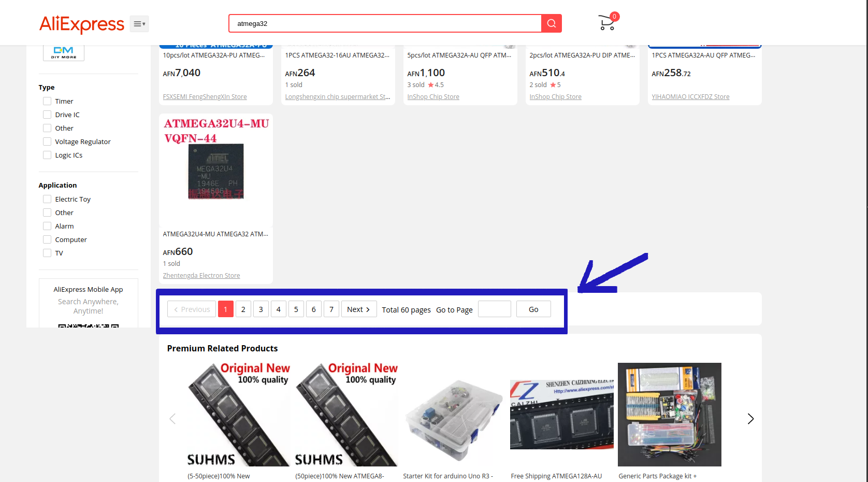Click the AFN 7,040 price
Image resolution: width=868 pixels, height=482 pixels.
(x=182, y=73)
